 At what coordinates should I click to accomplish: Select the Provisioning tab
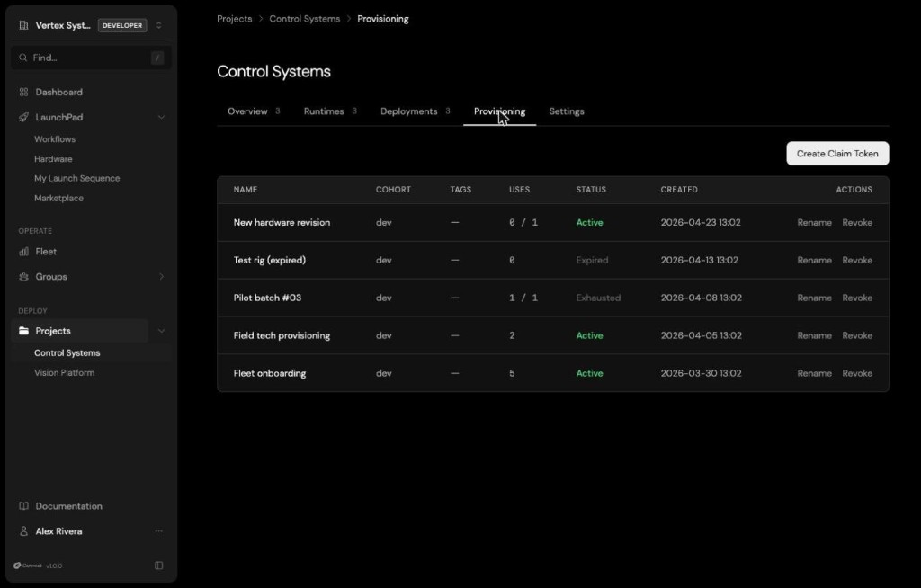499,111
